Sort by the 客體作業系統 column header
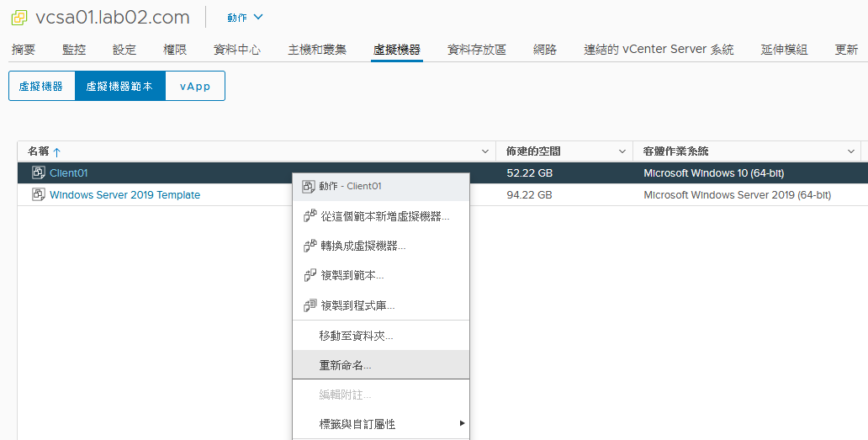This screenshot has width=868, height=440. click(675, 151)
